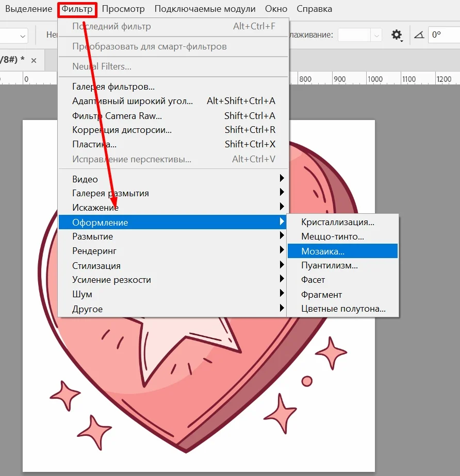Click the angle input field showing 0°

click(443, 35)
